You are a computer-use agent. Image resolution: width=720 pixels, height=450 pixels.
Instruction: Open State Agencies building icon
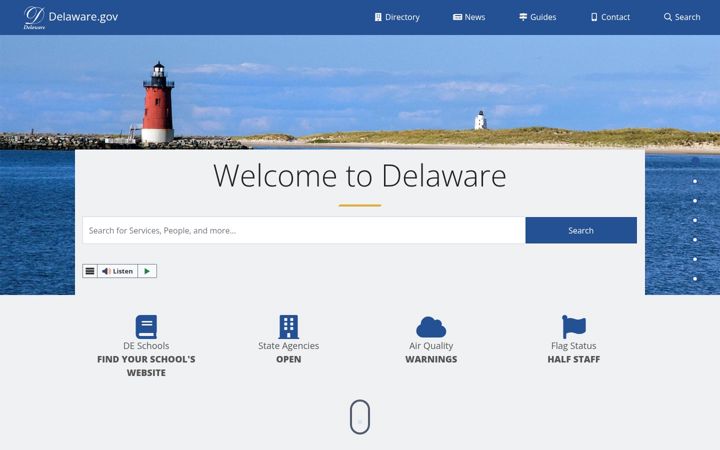[x=288, y=326]
